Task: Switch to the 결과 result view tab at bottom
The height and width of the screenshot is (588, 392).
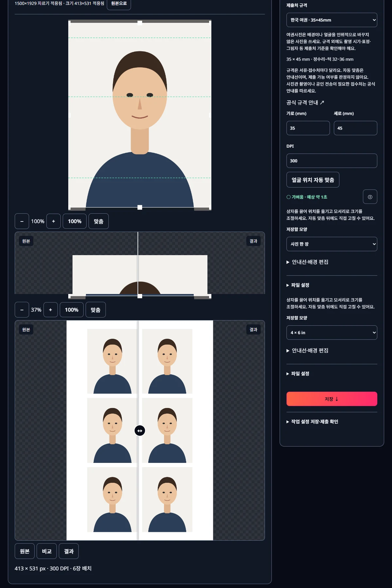Action: 69,551
